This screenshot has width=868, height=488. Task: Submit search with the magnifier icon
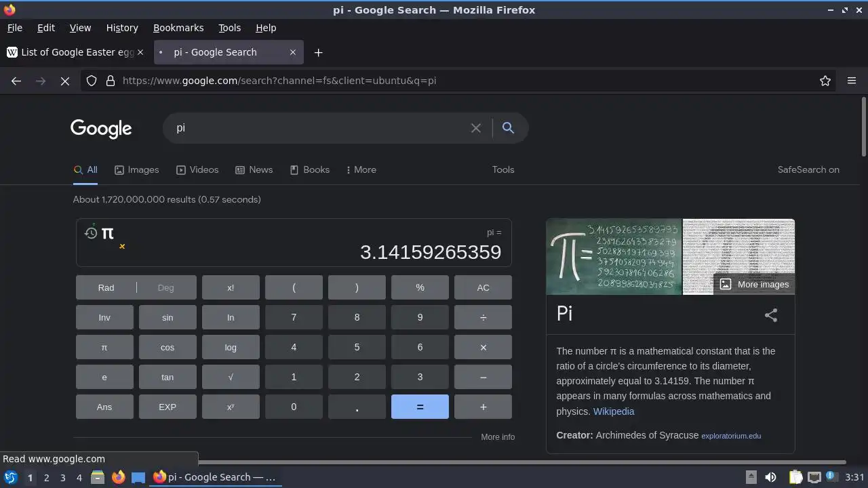[508, 128]
